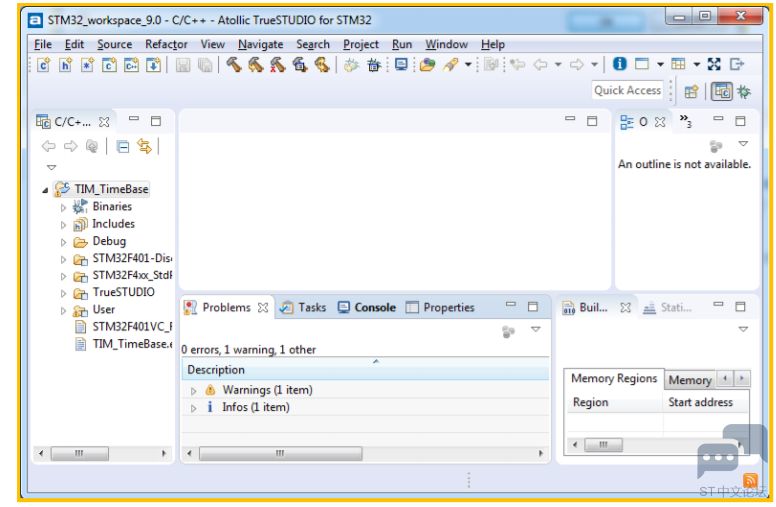
Task: Click the Save All icon
Action: point(205,65)
